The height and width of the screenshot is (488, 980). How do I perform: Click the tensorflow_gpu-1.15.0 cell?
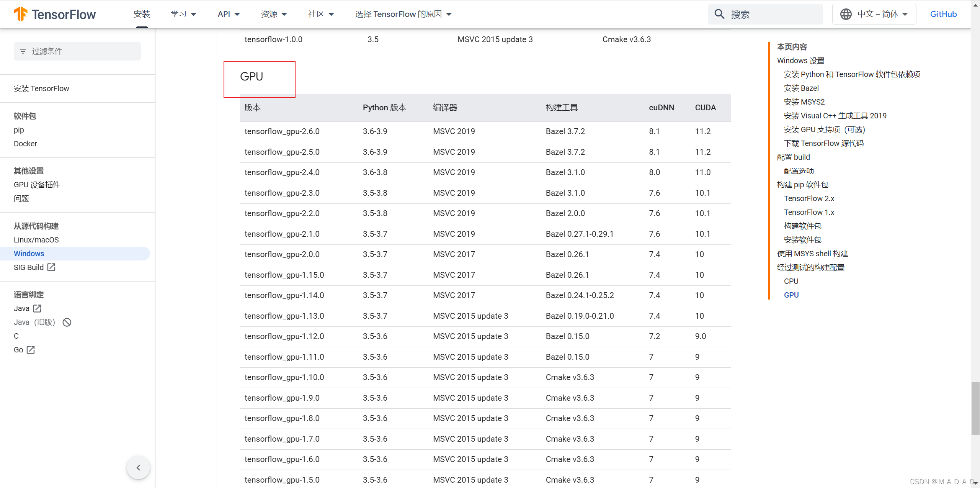[x=284, y=275]
